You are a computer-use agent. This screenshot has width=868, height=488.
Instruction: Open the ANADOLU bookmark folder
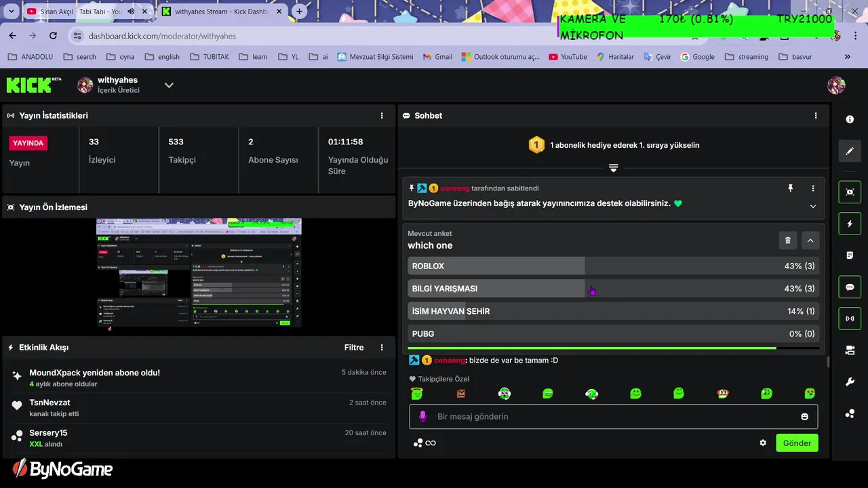click(x=30, y=57)
